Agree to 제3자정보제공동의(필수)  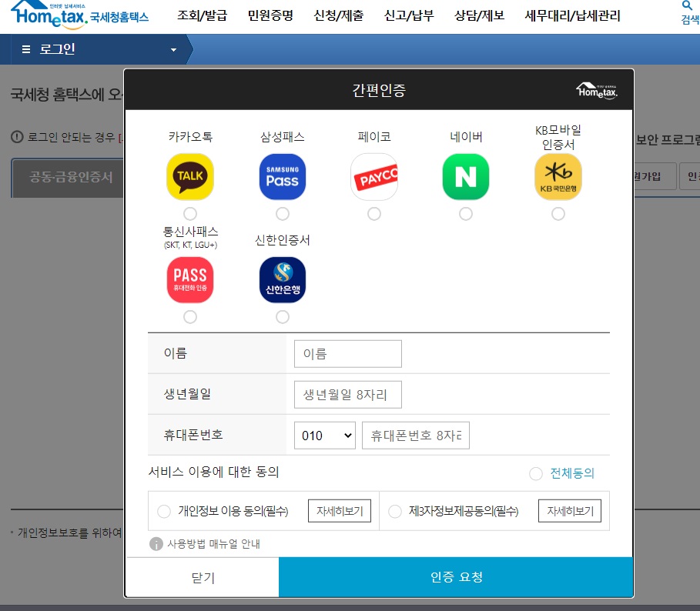pyautogui.click(x=394, y=511)
